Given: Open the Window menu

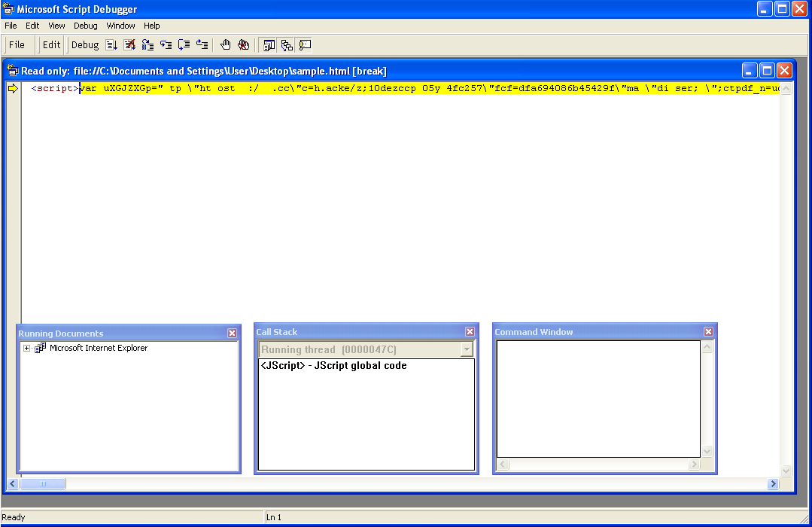Looking at the screenshot, I should 120,26.
